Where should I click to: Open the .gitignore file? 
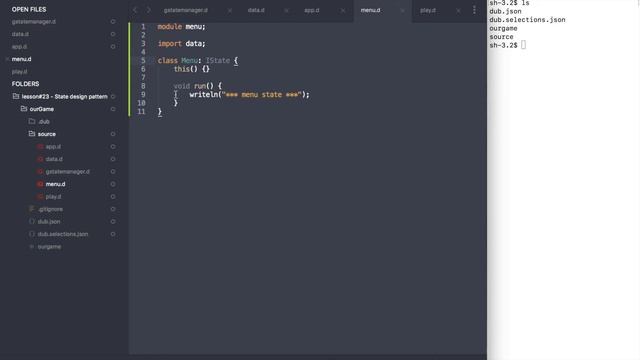click(x=50, y=209)
